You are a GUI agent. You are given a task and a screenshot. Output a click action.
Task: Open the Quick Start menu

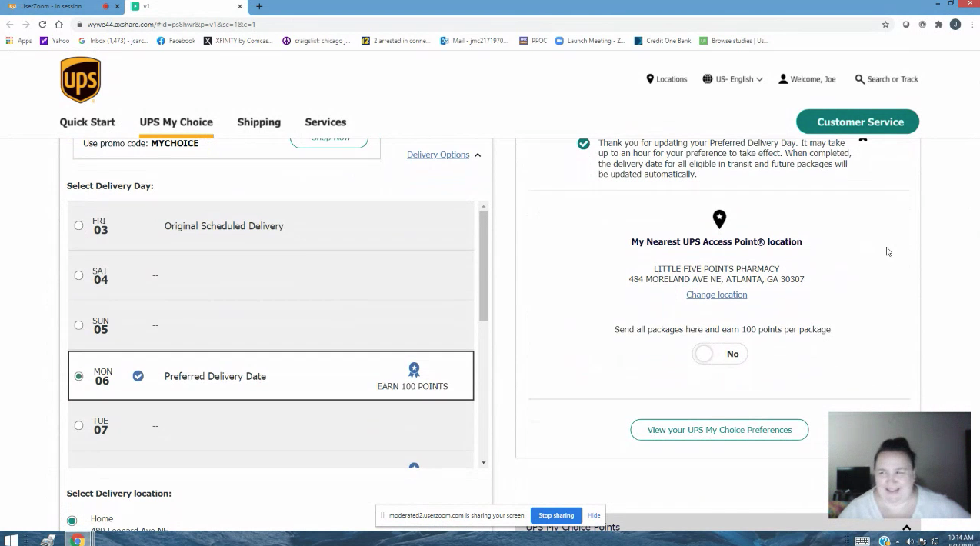[88, 122]
